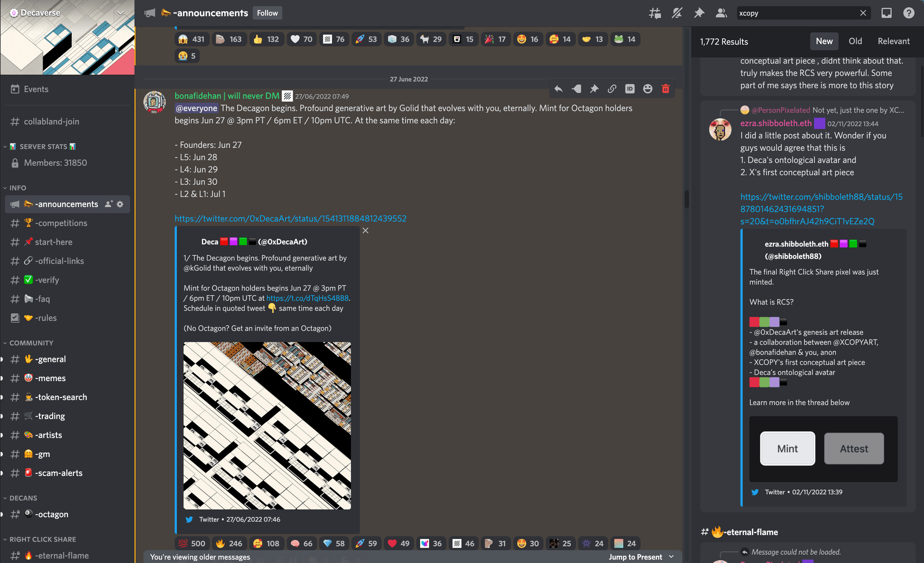
Task: Open the Events calendar in the sidebar
Action: click(36, 89)
